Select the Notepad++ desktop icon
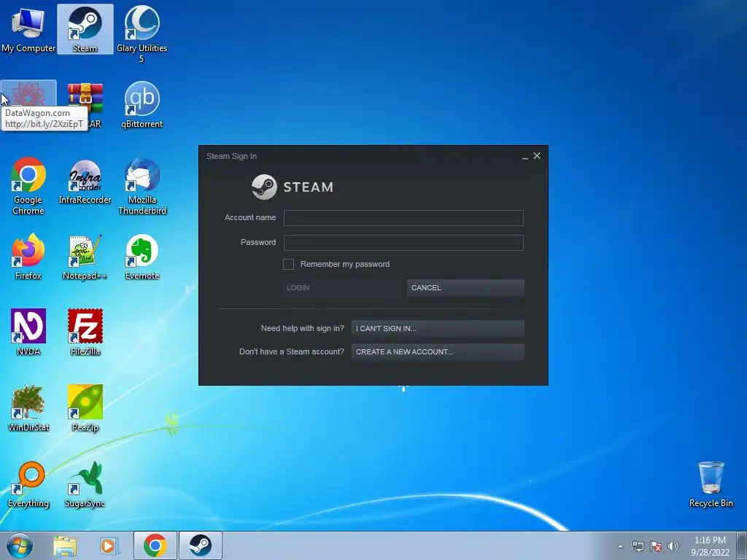This screenshot has height=560, width=747. [85, 256]
